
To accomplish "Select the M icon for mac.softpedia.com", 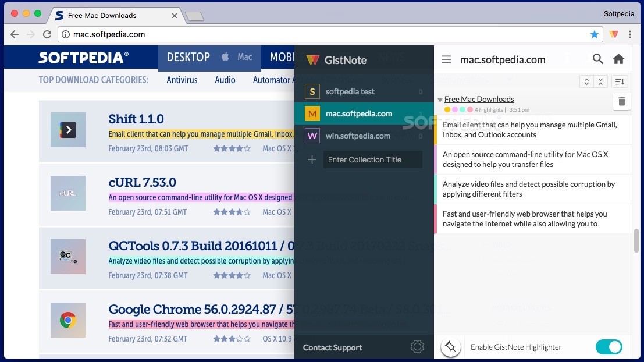I will [x=312, y=114].
